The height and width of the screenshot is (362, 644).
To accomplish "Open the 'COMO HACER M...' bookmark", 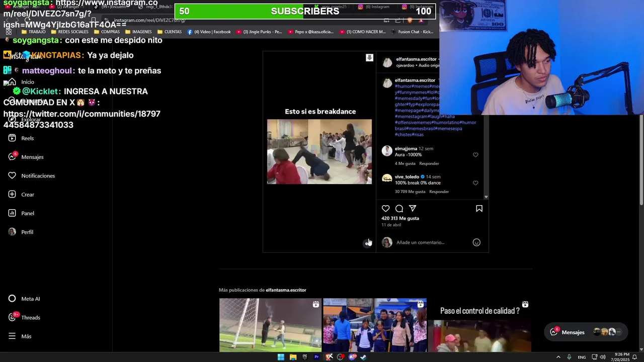I will [x=362, y=32].
